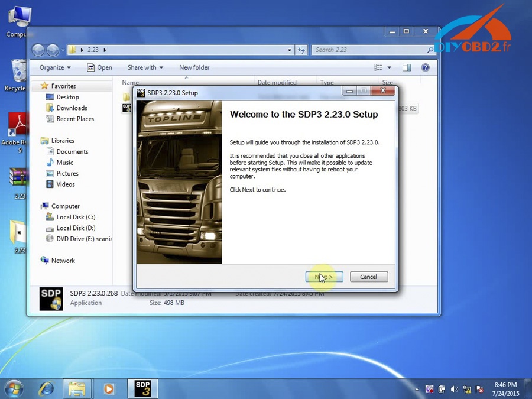Cancel the SDP3 2.23.0 Setup
This screenshot has width=532, height=399.
point(369,277)
